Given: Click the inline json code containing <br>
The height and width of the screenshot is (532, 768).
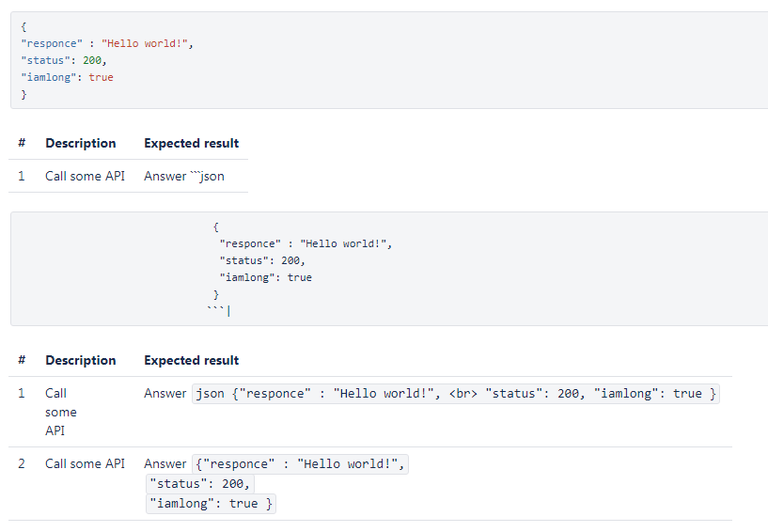Looking at the screenshot, I should click(x=456, y=394).
